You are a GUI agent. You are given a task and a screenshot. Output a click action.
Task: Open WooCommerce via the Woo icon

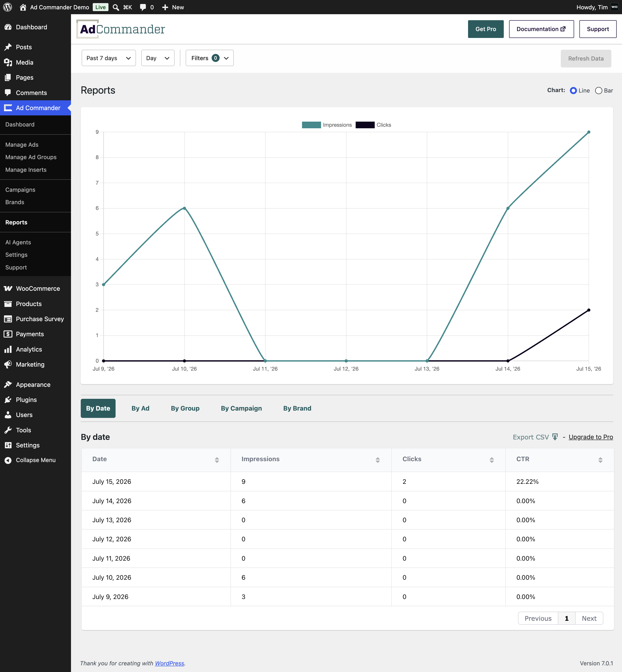pyautogui.click(x=8, y=289)
